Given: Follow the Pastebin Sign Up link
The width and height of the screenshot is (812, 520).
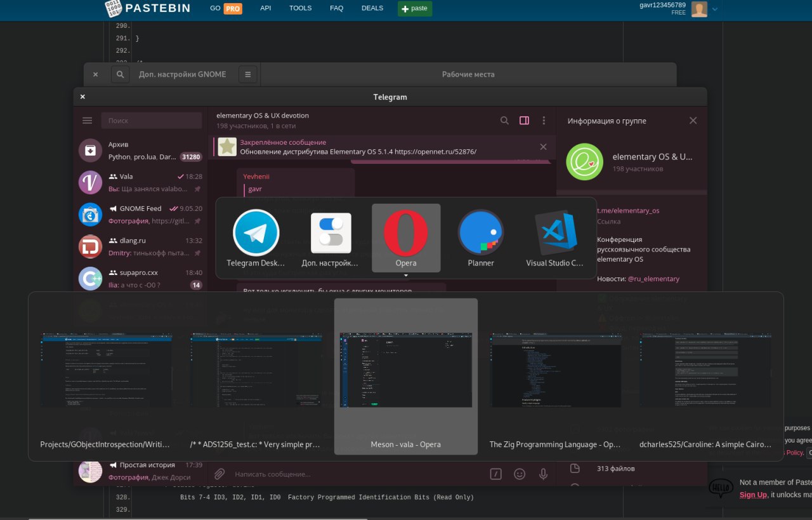Looking at the screenshot, I should pyautogui.click(x=753, y=495).
